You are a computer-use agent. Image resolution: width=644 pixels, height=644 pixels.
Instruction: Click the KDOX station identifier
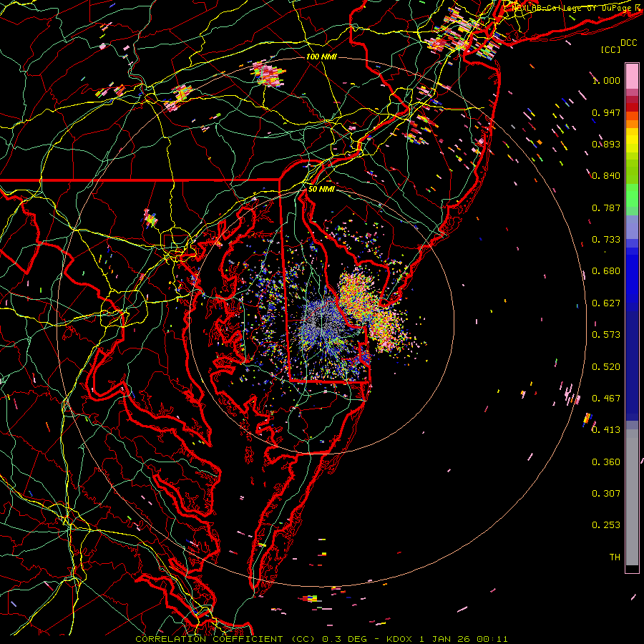pos(399,639)
